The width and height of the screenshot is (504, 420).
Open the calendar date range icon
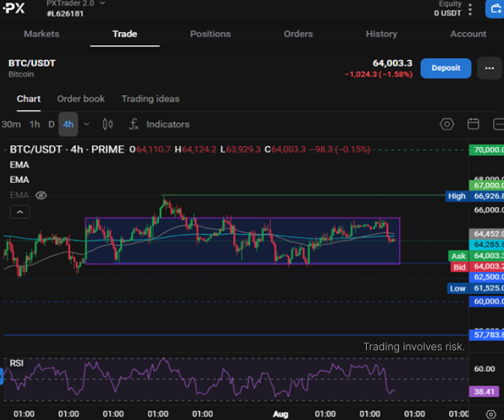click(x=473, y=124)
